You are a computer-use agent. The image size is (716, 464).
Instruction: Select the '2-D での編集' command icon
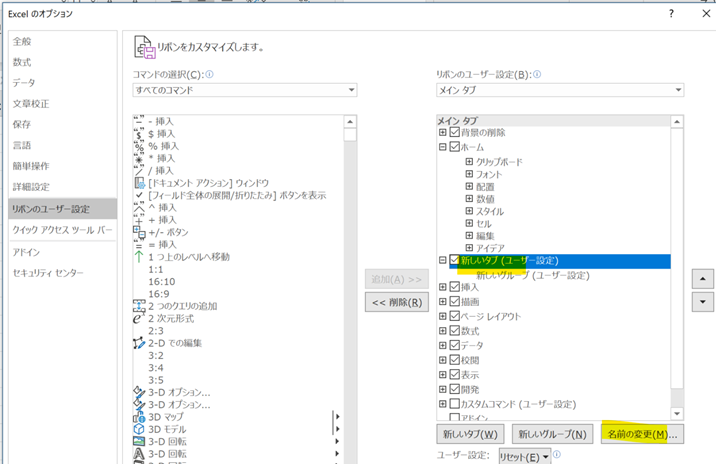coord(139,343)
